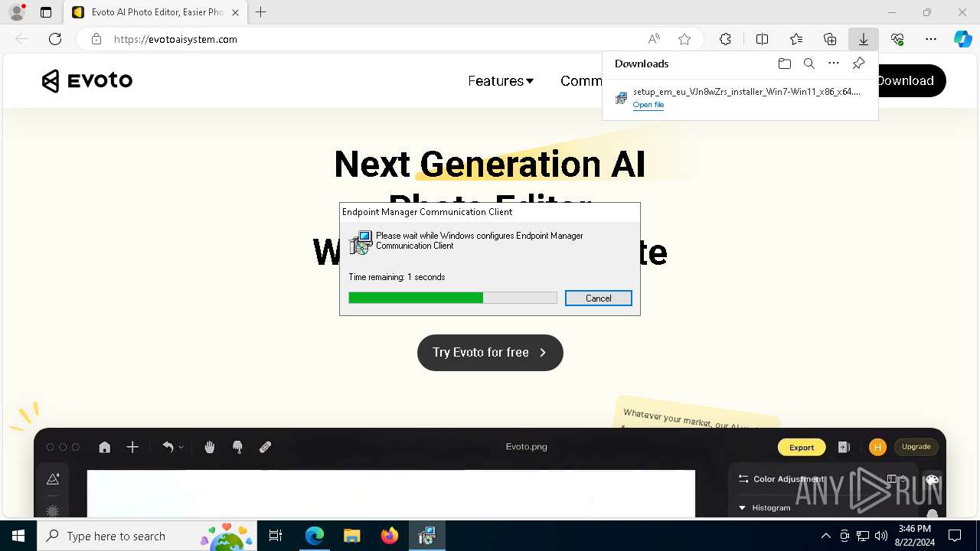Open the tab actions menu icon
This screenshot has width=980, height=551.
pos(46,12)
